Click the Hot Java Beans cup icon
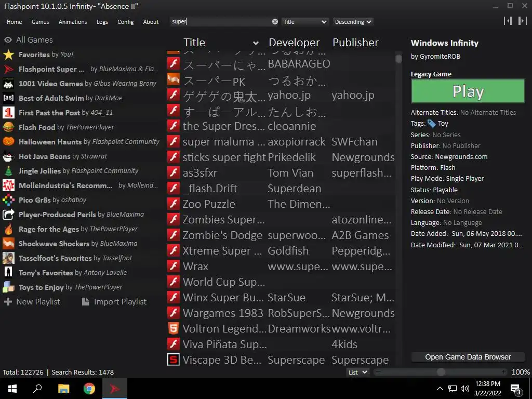Image resolution: width=532 pixels, height=399 pixels. 8,156
